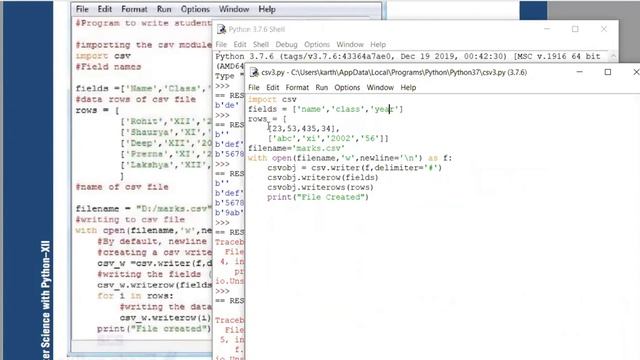
Task: Click 'filename = "D:/marks.csv"' line in background editor
Action: (x=144, y=209)
